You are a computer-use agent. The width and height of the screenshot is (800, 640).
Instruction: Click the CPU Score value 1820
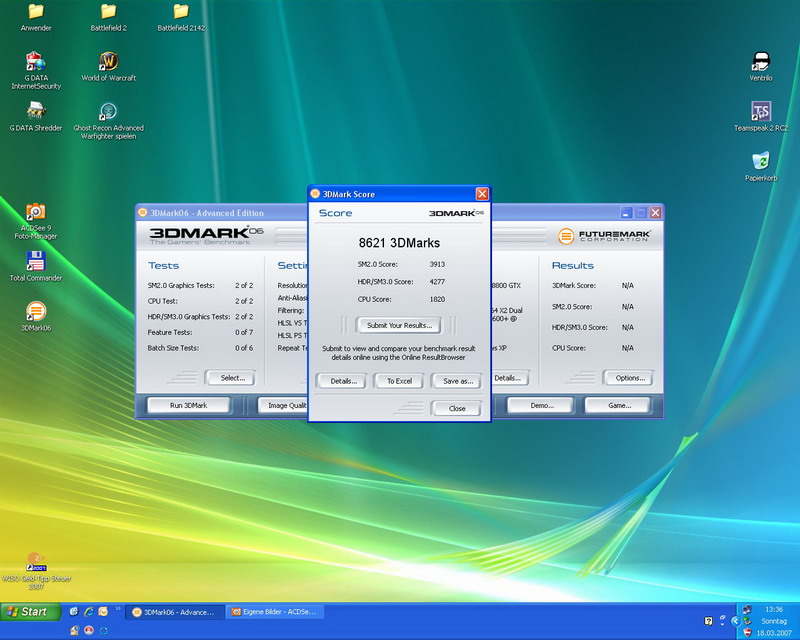click(x=437, y=299)
